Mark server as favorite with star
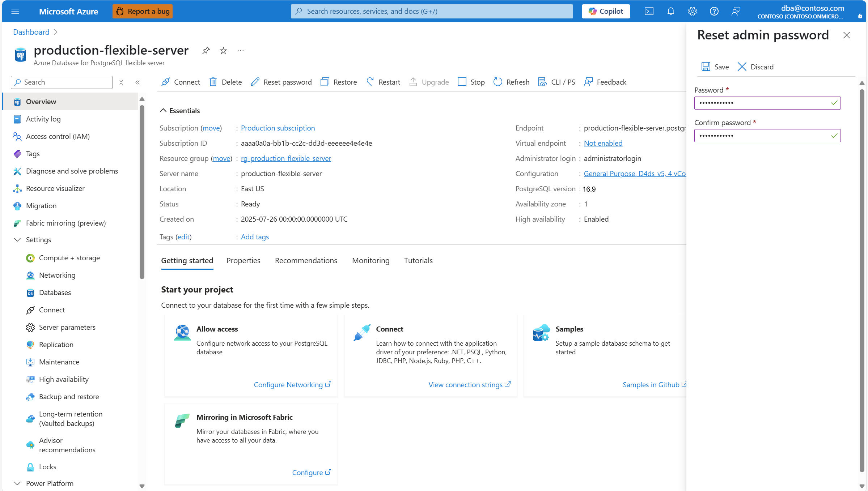Image resolution: width=868 pixels, height=491 pixels. 223,51
